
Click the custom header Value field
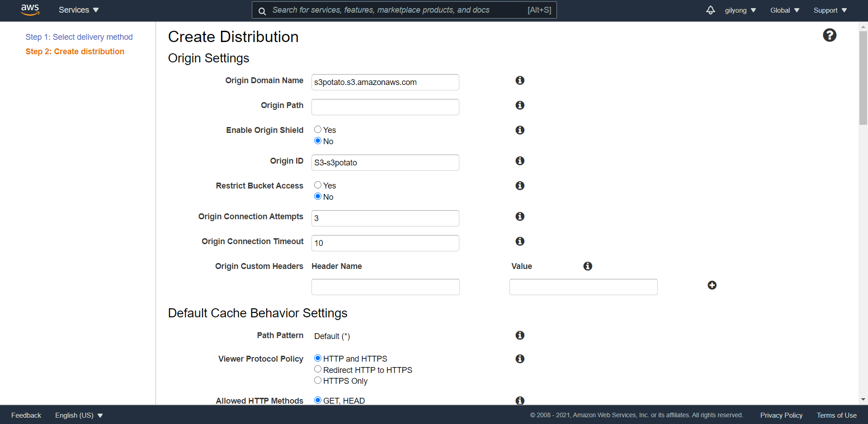tap(584, 287)
